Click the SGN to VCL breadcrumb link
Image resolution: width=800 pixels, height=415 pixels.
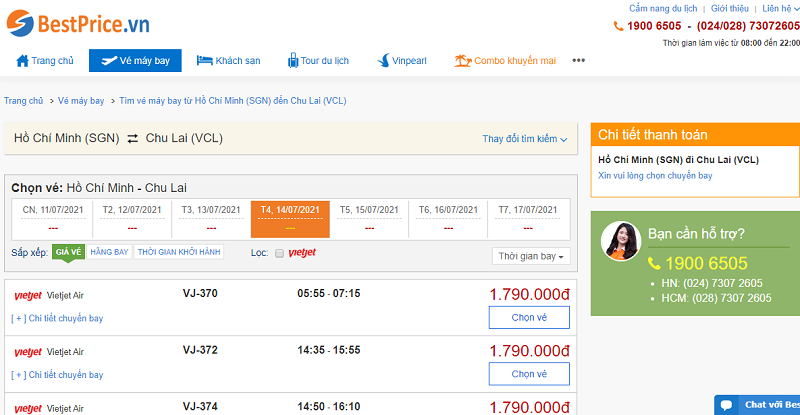click(233, 101)
